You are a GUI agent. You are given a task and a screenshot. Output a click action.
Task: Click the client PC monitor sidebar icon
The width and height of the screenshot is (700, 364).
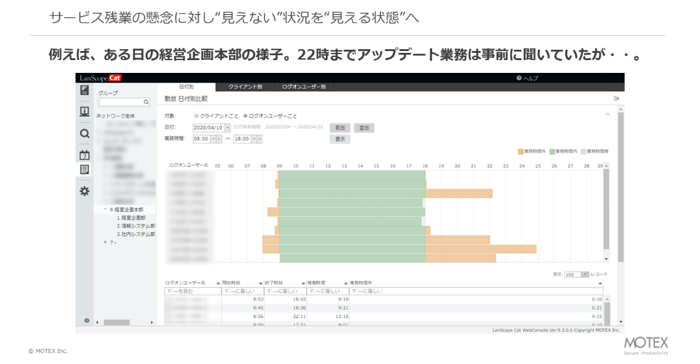84,112
